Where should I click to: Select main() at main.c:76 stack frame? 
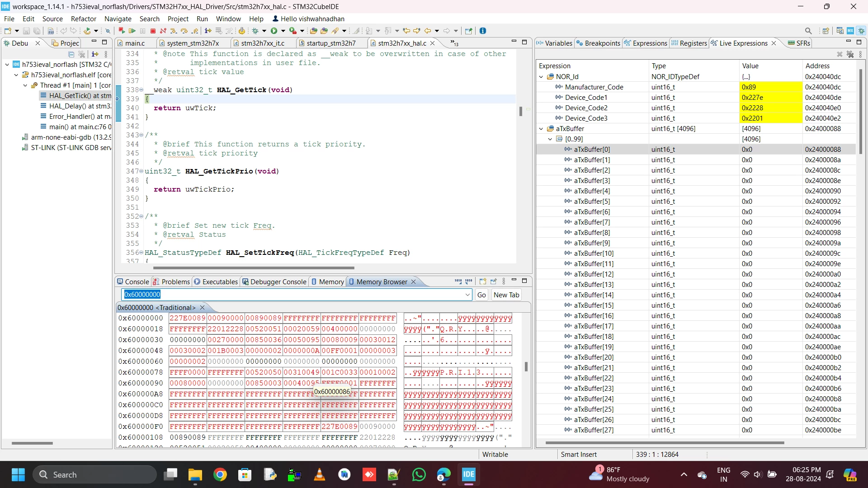pos(75,127)
